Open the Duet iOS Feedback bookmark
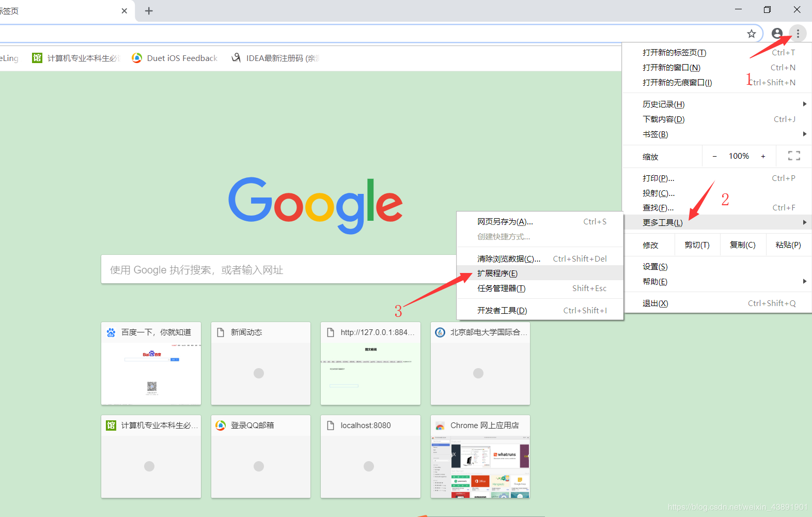Screen dimensions: 812x517 tap(175, 58)
